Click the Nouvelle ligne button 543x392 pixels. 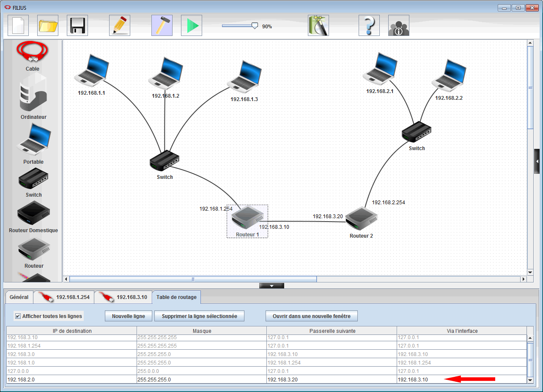click(128, 316)
